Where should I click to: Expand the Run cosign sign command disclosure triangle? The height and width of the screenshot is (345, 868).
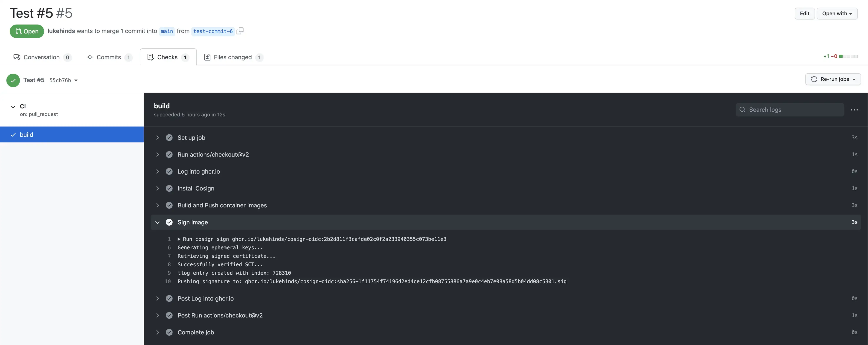coord(179,239)
